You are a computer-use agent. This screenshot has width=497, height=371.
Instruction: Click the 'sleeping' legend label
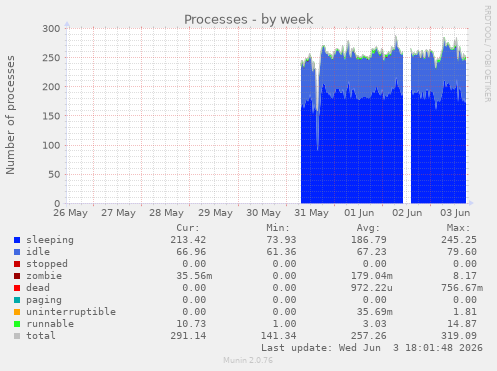50,240
